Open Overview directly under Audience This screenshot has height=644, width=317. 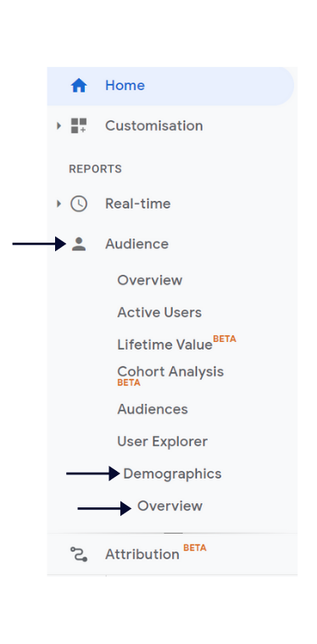pyautogui.click(x=150, y=280)
